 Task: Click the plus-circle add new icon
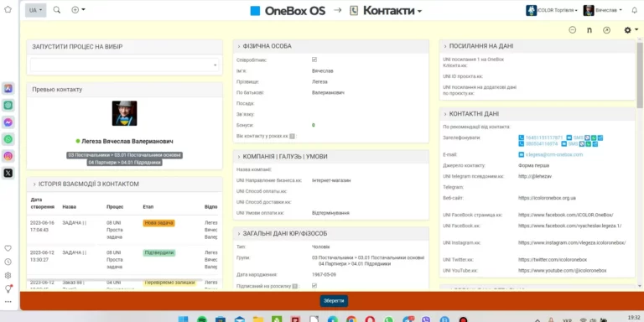pos(75,10)
